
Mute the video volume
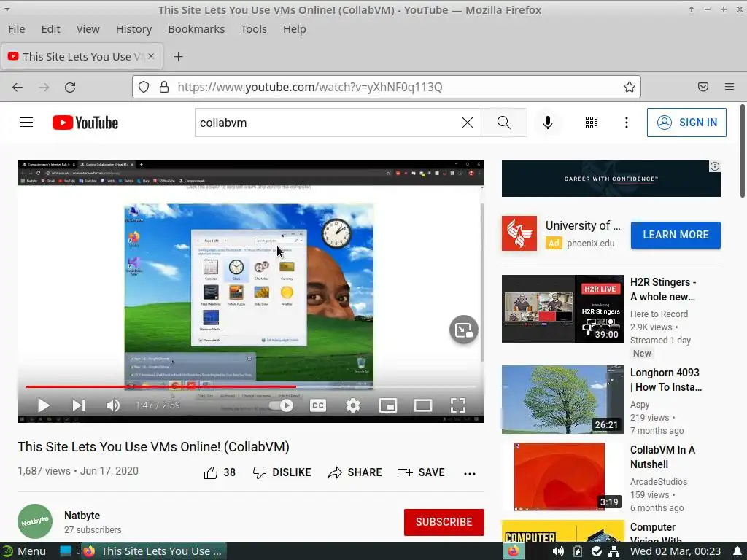(113, 405)
